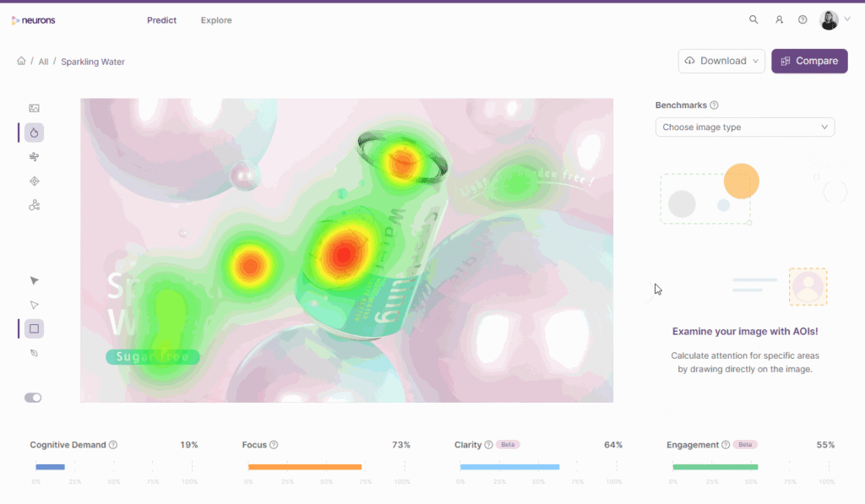Image resolution: width=865 pixels, height=504 pixels.
Task: Select the original image view icon
Action: click(x=33, y=108)
